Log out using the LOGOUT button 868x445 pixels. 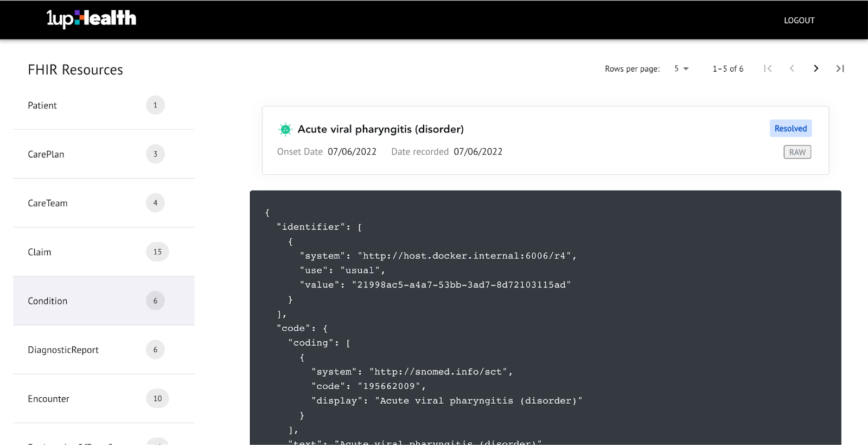coord(799,21)
